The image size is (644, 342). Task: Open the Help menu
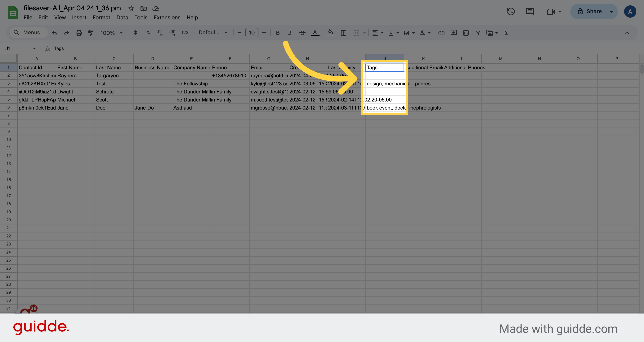(x=192, y=17)
